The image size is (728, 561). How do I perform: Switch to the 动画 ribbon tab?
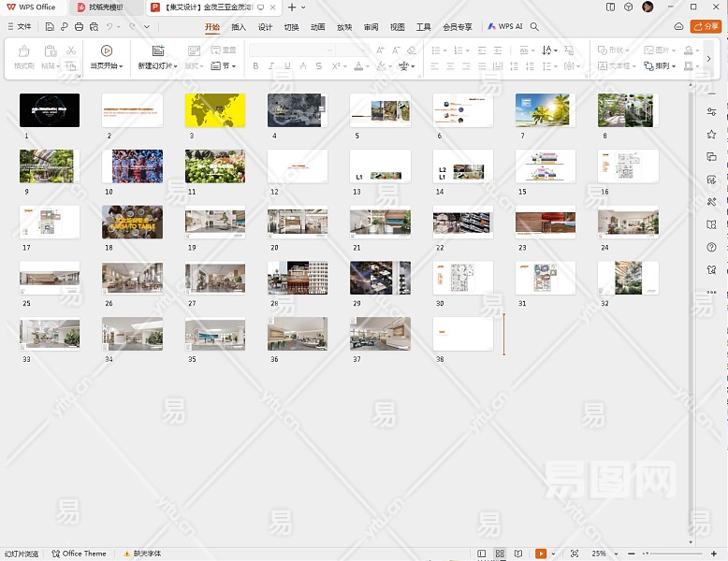318,27
